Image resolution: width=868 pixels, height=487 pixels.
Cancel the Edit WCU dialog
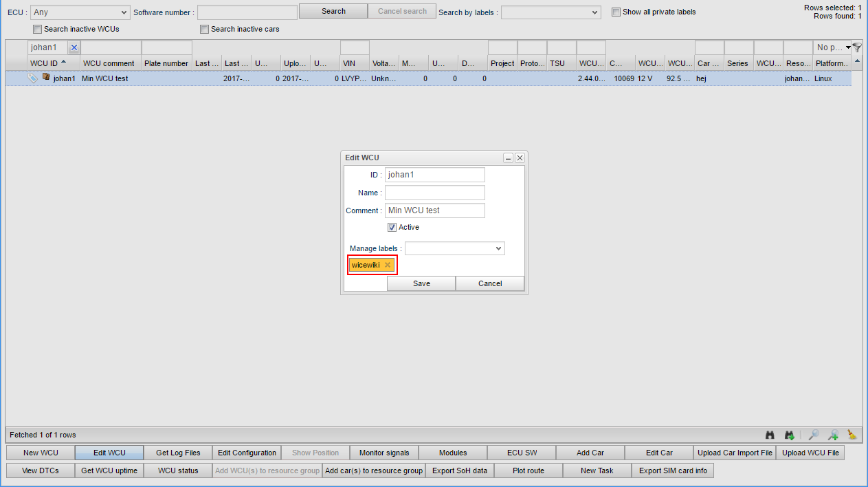(x=490, y=283)
